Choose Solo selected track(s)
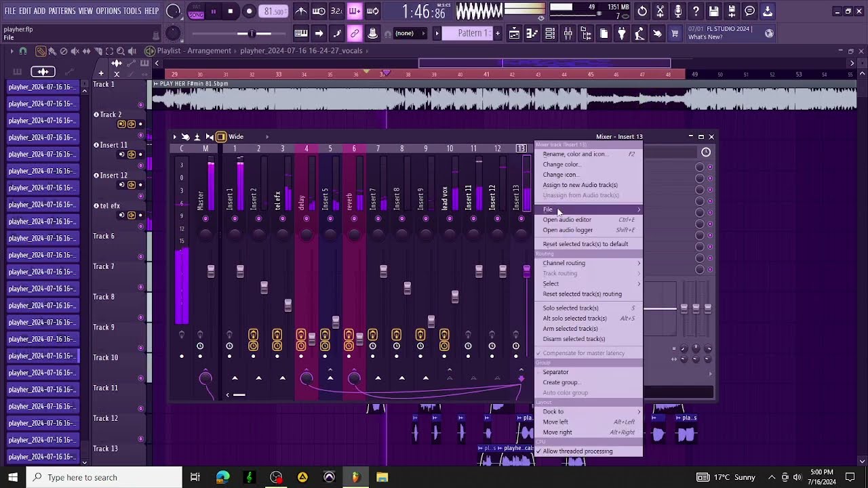 [x=588, y=308]
